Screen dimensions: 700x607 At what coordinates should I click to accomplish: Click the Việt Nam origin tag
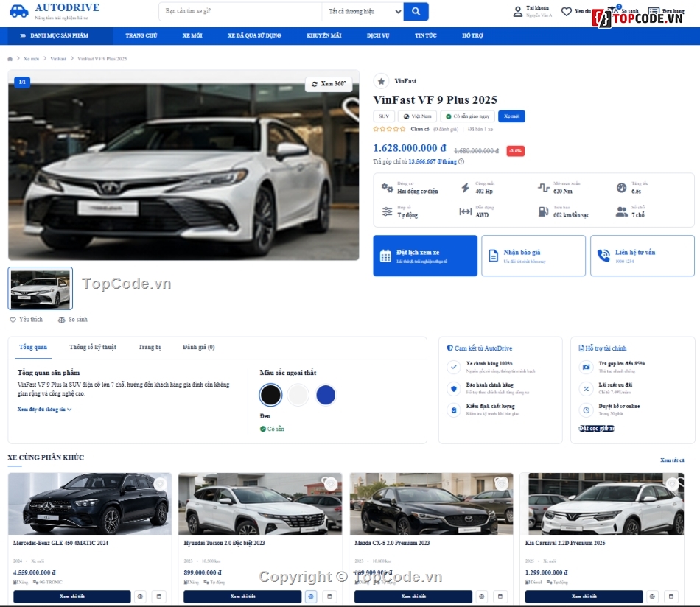pyautogui.click(x=417, y=116)
